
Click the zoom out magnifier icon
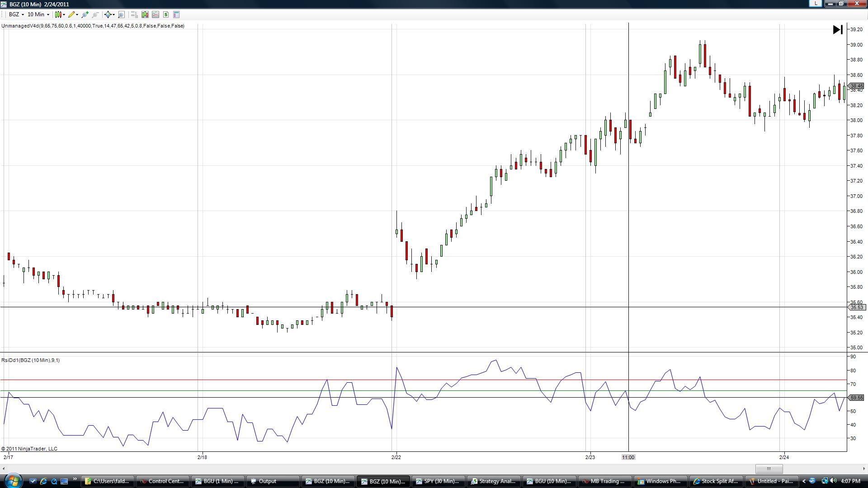[95, 14]
